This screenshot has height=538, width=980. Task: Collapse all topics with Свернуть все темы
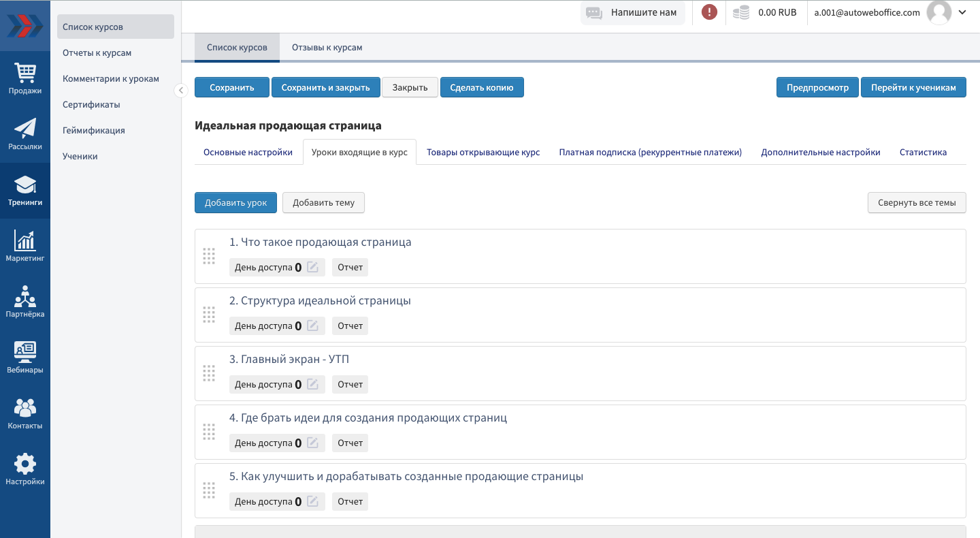tap(917, 202)
